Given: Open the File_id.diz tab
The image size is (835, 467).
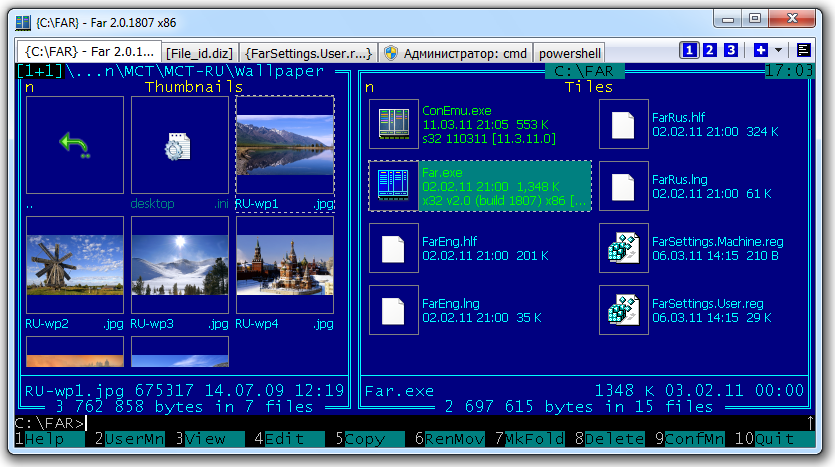Looking at the screenshot, I should point(200,53).
